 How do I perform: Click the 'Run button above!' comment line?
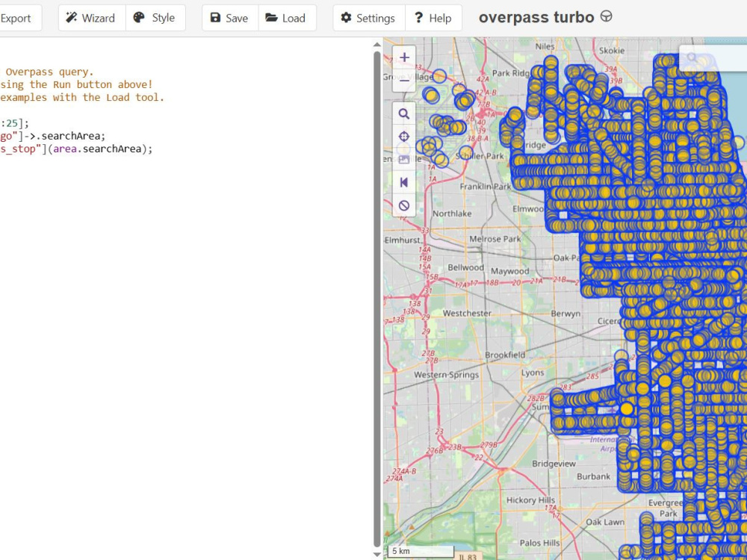(76, 84)
